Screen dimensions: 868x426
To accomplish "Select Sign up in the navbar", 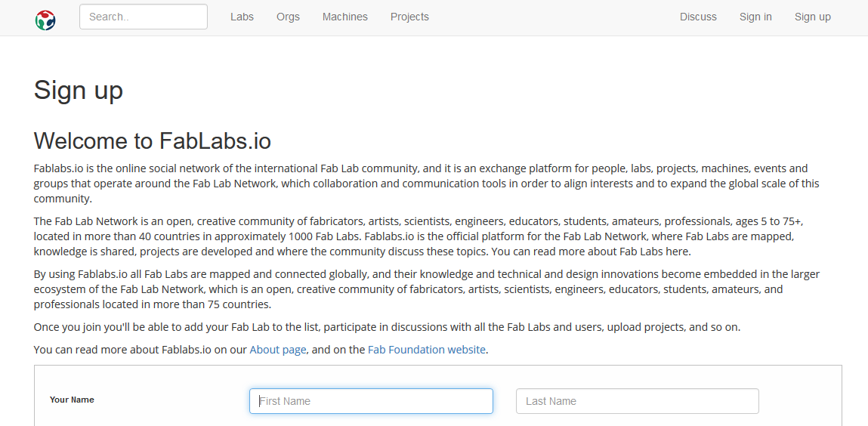I will tap(812, 17).
